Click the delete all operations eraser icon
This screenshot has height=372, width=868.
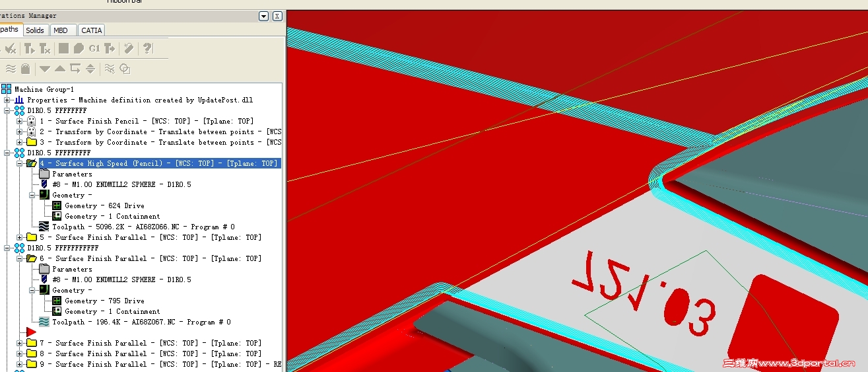pyautogui.click(x=129, y=48)
